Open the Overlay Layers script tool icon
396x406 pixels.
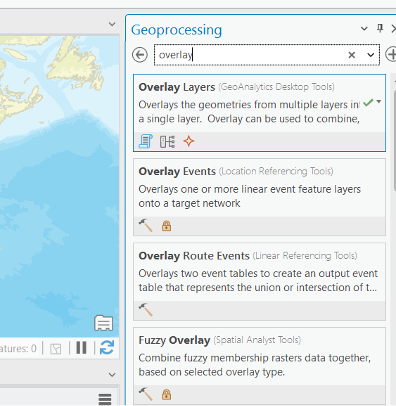(146, 141)
